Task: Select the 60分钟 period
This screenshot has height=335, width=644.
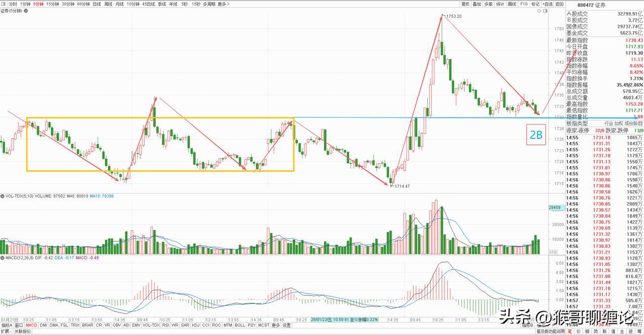Action: pos(84,4)
